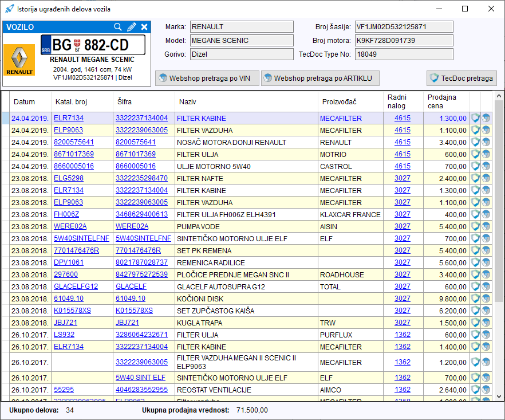Open catalog number link 8200575641
Viewport: 505px width, 420px height.
pos(74,142)
